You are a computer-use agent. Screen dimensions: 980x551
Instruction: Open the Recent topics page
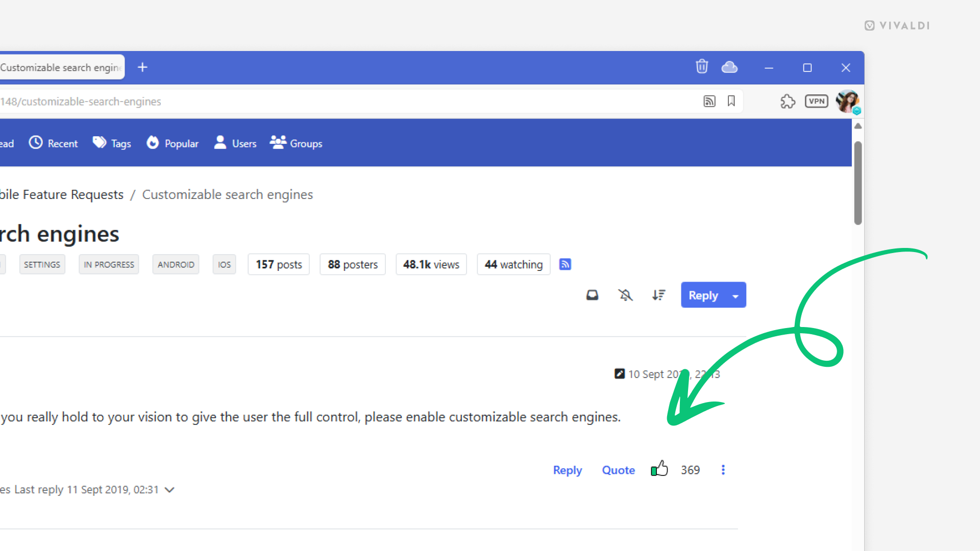tap(53, 143)
